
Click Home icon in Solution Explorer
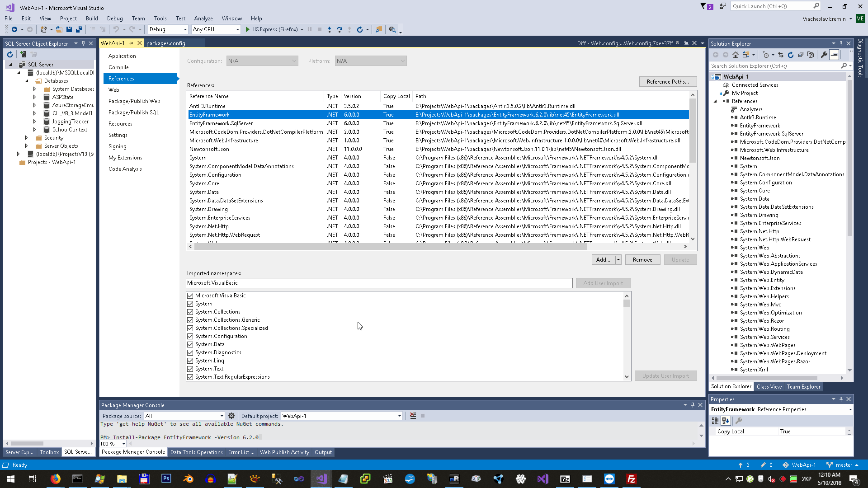[736, 55]
